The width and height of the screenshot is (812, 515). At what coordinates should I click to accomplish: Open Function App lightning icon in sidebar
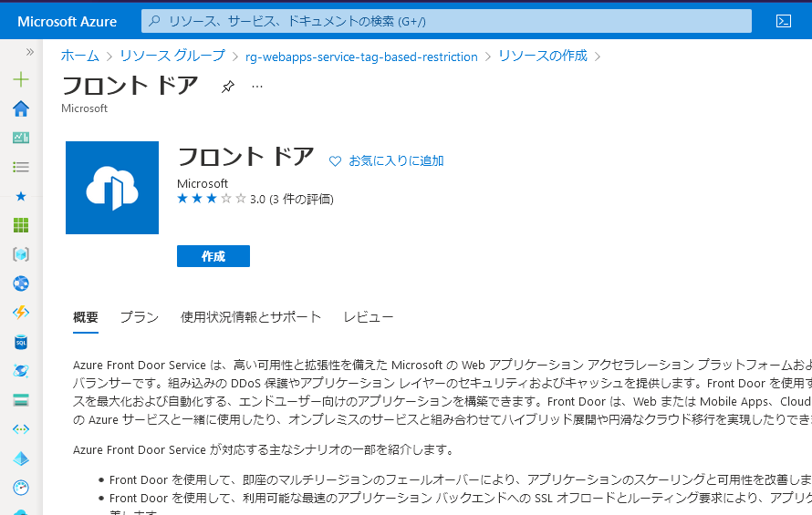[21, 313]
